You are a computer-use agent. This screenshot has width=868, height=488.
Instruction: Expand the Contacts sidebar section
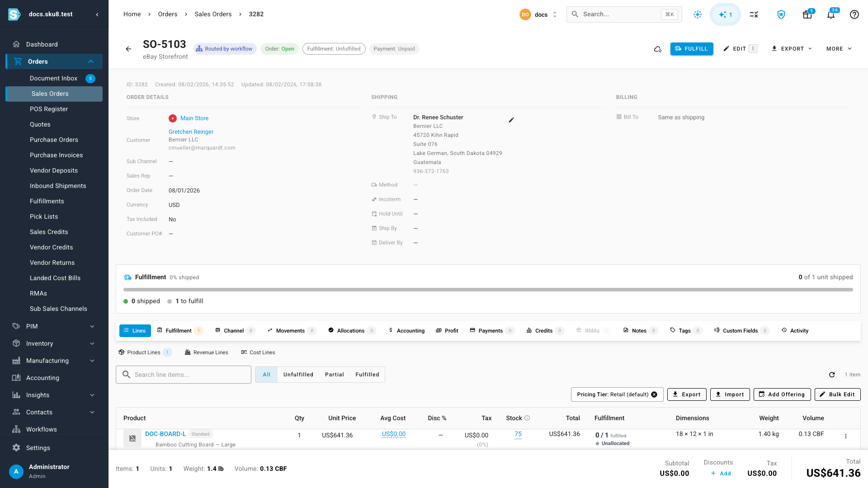pyautogui.click(x=92, y=412)
